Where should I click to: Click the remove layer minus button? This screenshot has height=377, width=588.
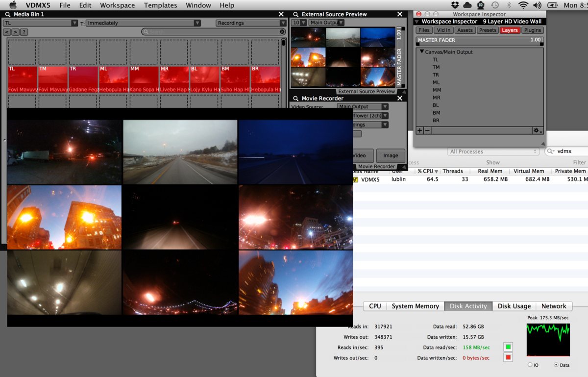tap(427, 130)
